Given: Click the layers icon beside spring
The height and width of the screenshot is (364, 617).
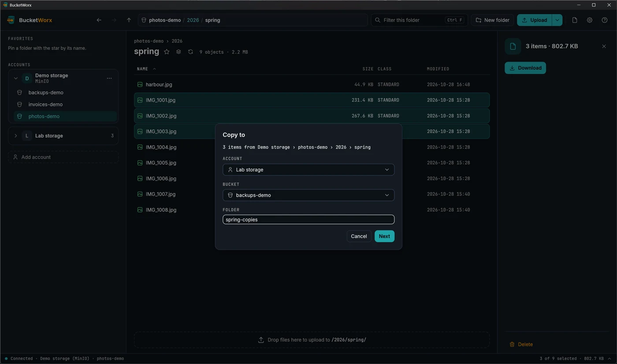Looking at the screenshot, I should [x=178, y=52].
